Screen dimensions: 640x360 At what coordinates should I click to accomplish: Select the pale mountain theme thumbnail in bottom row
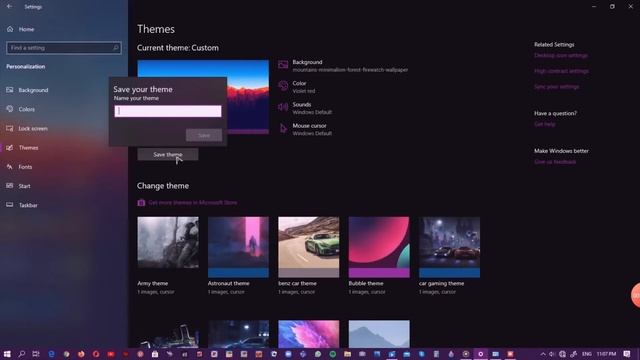(x=379, y=334)
